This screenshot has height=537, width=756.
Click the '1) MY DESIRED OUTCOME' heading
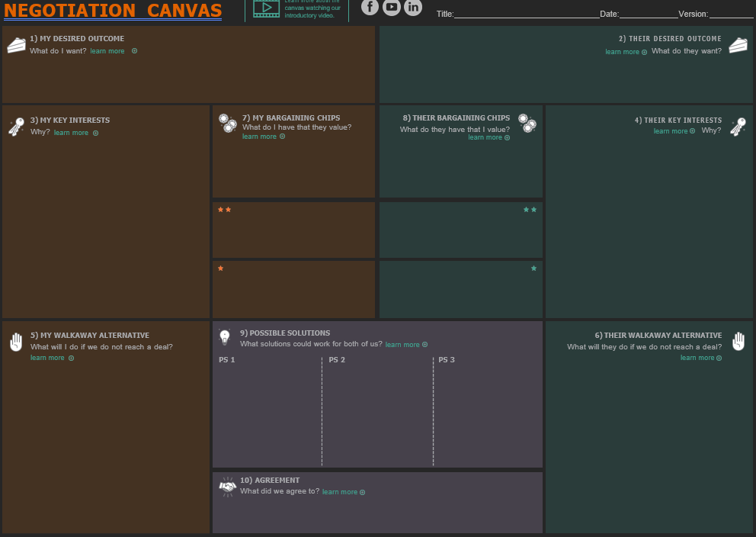point(77,39)
